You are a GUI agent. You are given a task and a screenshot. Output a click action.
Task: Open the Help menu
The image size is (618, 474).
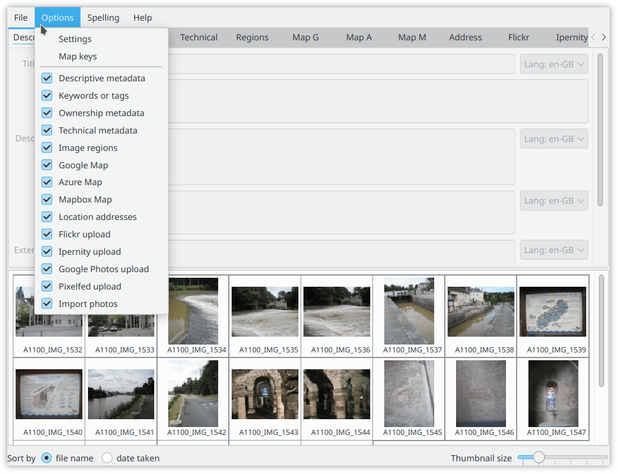coord(142,18)
